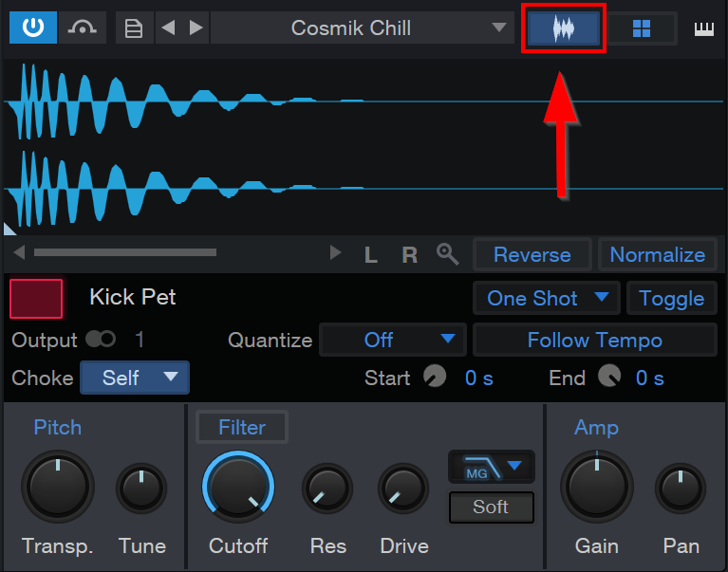Toggle Follow Tempo mode

(x=594, y=340)
